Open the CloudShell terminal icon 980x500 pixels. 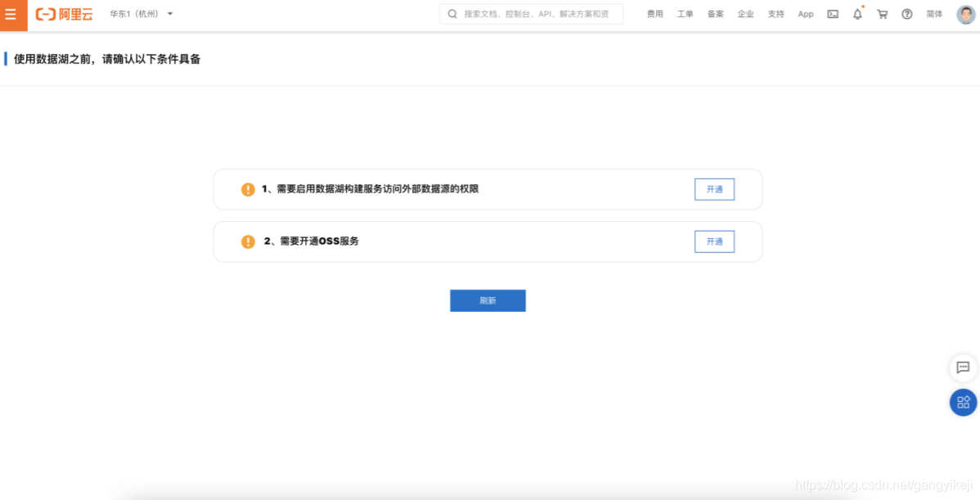tap(832, 14)
